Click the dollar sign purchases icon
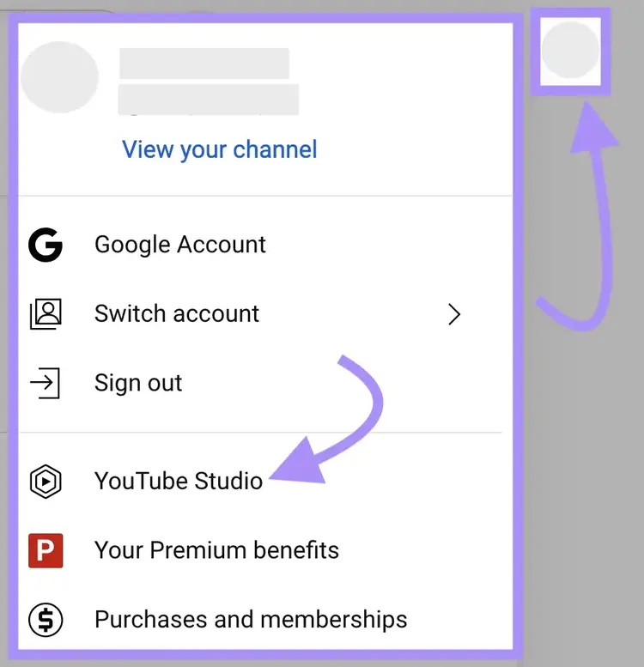The image size is (644, 667). click(46, 620)
